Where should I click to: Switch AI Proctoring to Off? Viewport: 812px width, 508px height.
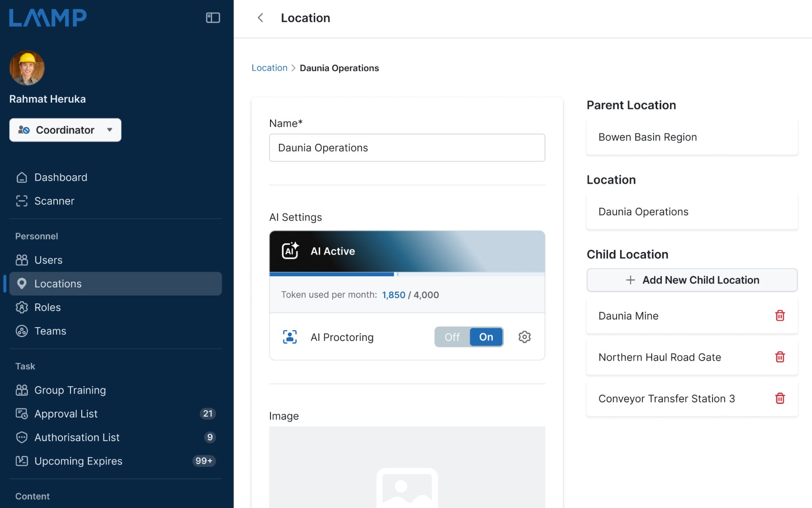(452, 337)
